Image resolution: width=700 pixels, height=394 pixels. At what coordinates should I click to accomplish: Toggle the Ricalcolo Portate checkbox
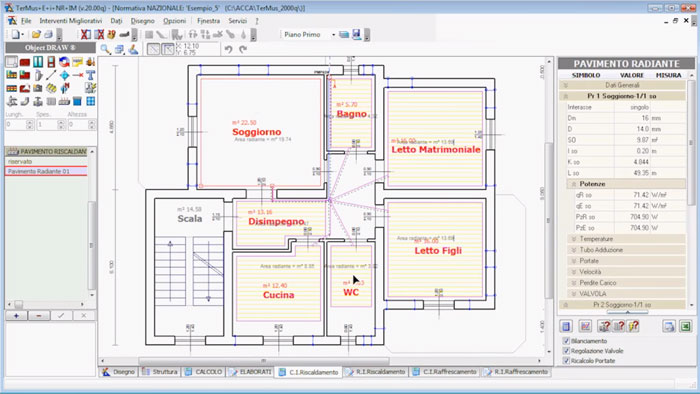tap(567, 361)
